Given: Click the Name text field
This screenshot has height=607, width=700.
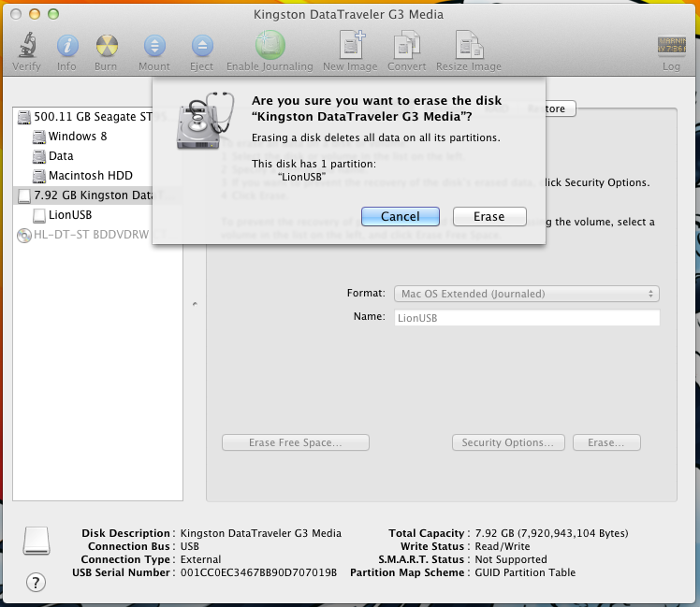Looking at the screenshot, I should pyautogui.click(x=527, y=318).
